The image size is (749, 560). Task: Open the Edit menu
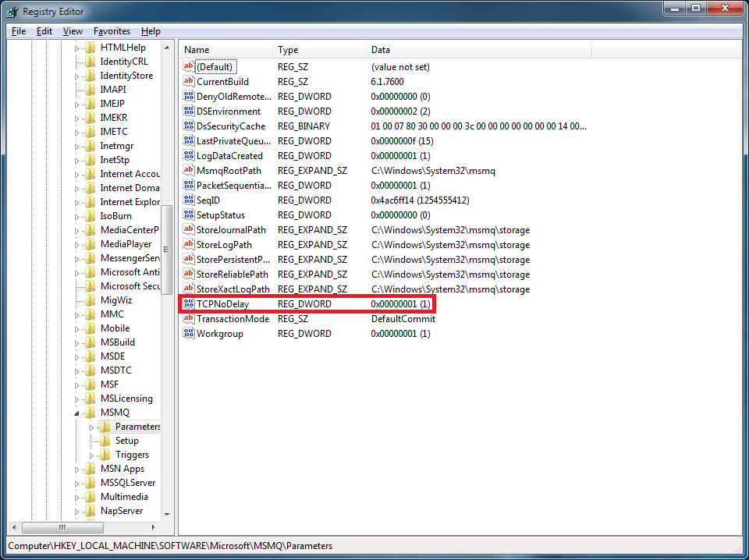tap(44, 31)
